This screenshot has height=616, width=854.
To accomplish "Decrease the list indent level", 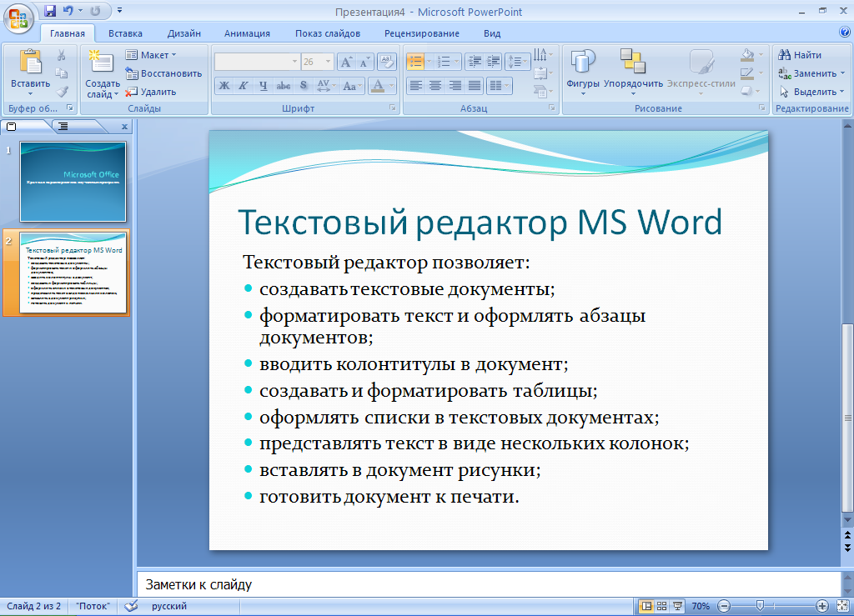I will point(475,62).
